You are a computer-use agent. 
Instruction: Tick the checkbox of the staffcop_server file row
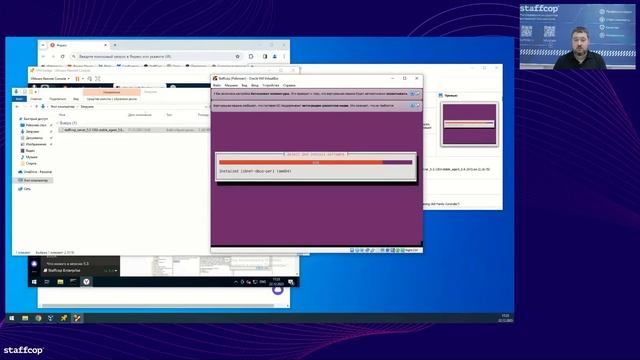click(x=62, y=130)
